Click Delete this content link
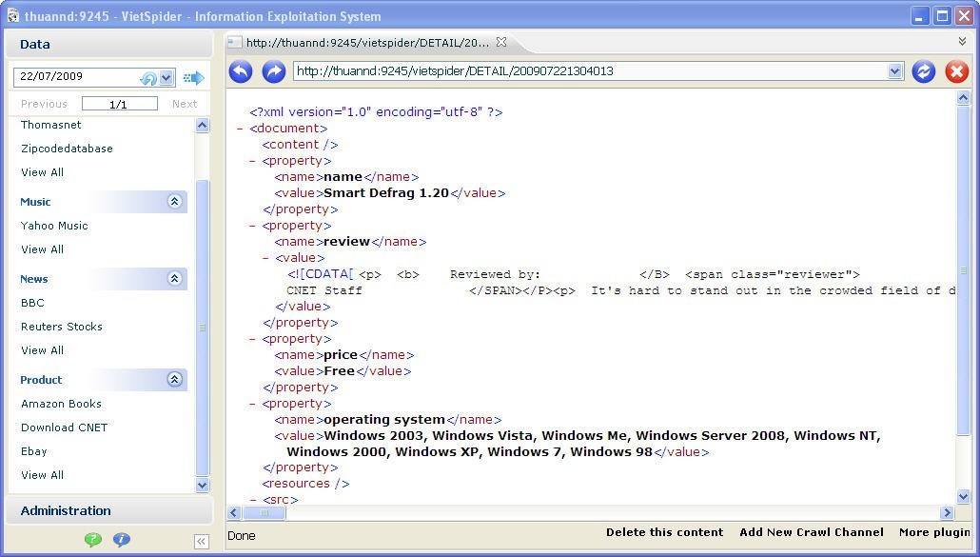 pos(664,533)
